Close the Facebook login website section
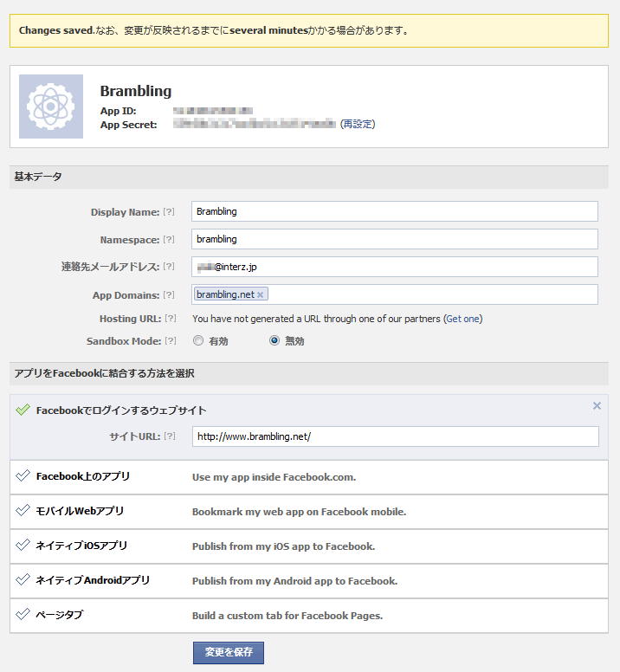The height and width of the screenshot is (672, 620). (x=597, y=405)
